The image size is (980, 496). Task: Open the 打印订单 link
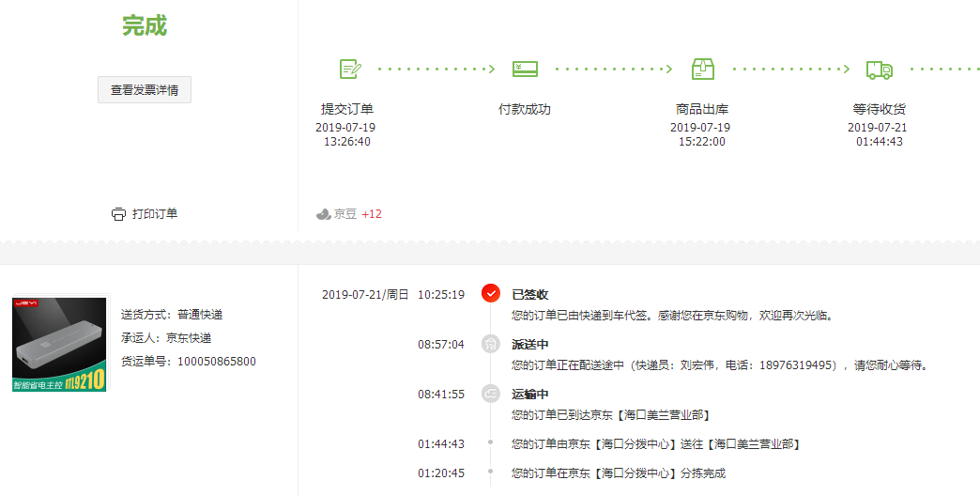[155, 214]
